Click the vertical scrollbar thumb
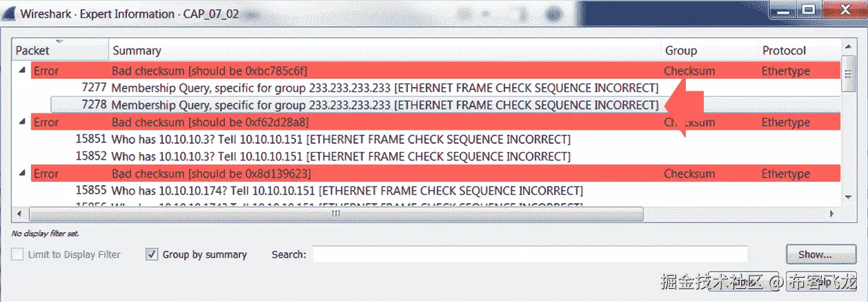 click(848, 73)
